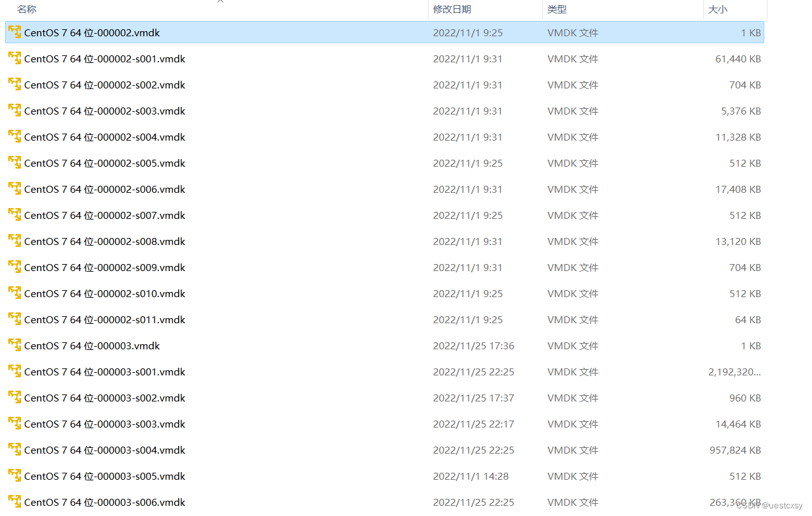Screen dimensions: 812x516
Task: Click file icon for 000002-s009.vmdk
Action: click(15, 267)
